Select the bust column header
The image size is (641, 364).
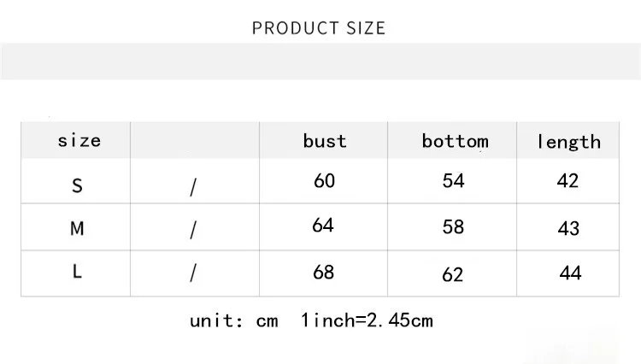(325, 141)
